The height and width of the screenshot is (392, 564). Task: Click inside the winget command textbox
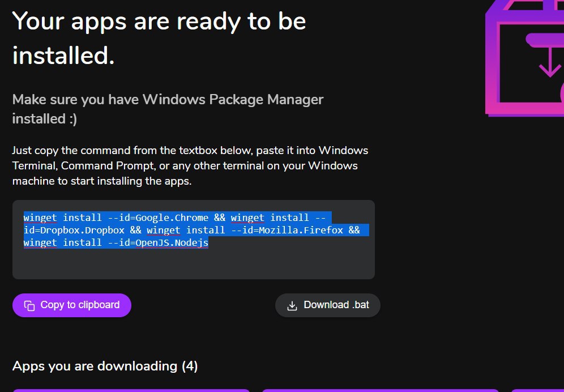pyautogui.click(x=194, y=240)
